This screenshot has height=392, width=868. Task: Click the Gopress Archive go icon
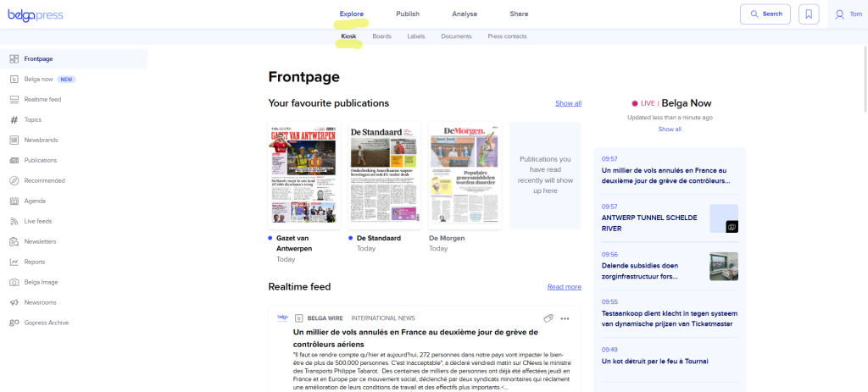(x=14, y=323)
